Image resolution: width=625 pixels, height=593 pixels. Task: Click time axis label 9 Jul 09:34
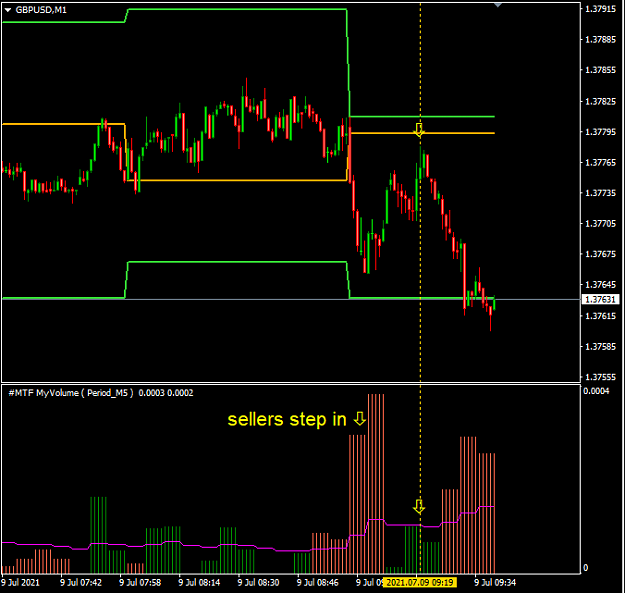click(495, 583)
